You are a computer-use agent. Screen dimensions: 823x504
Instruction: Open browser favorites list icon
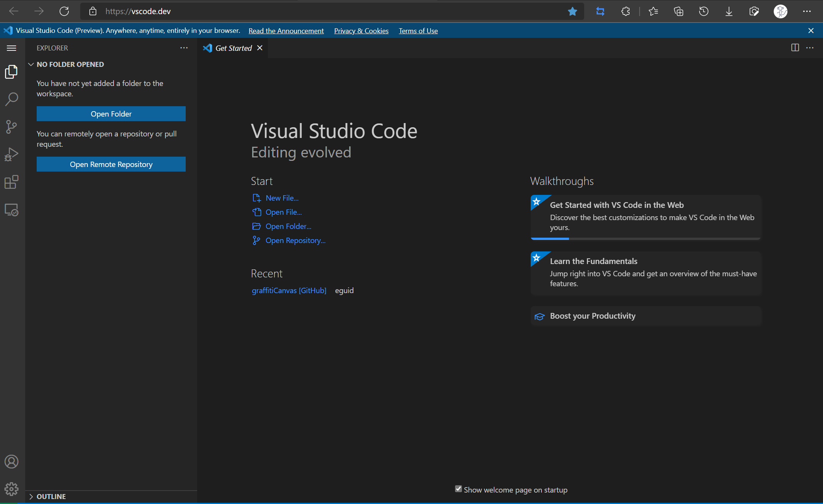pos(653,11)
